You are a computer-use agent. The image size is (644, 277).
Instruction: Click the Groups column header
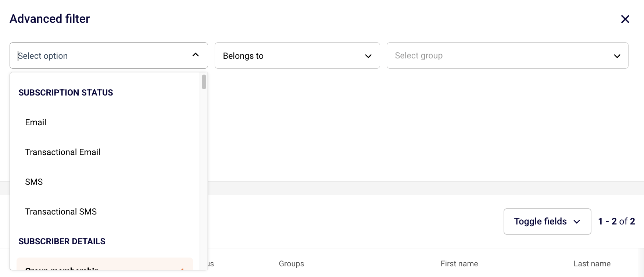pos(291,264)
